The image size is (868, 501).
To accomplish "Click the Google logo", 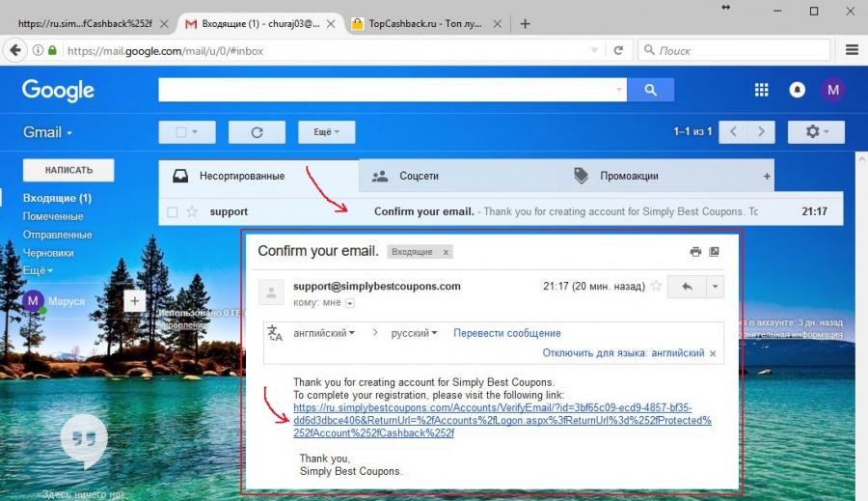I will coord(58,91).
